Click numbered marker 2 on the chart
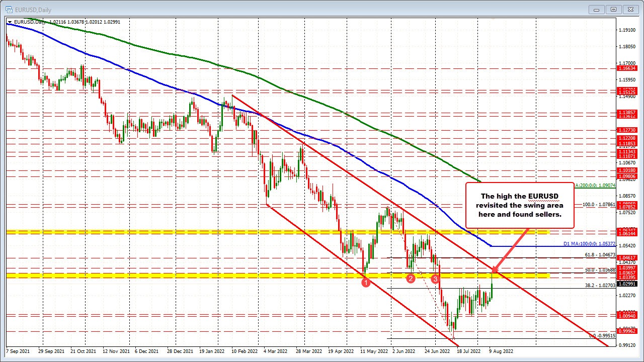The height and width of the screenshot is (362, 644). click(x=411, y=278)
